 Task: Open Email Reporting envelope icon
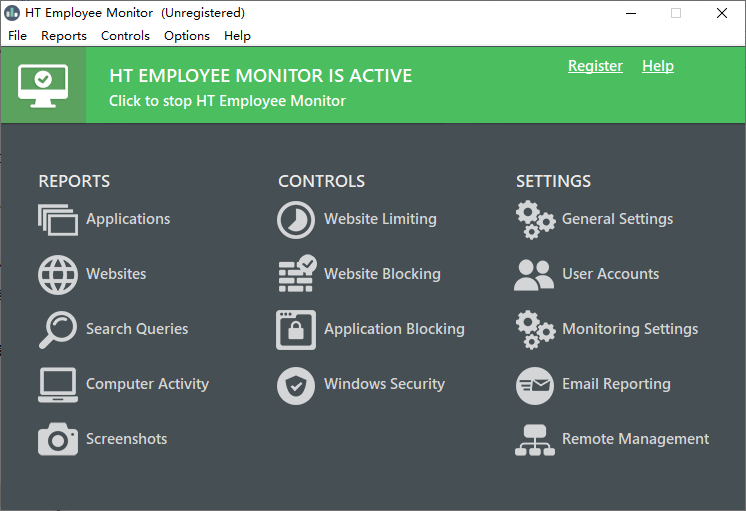tap(535, 385)
